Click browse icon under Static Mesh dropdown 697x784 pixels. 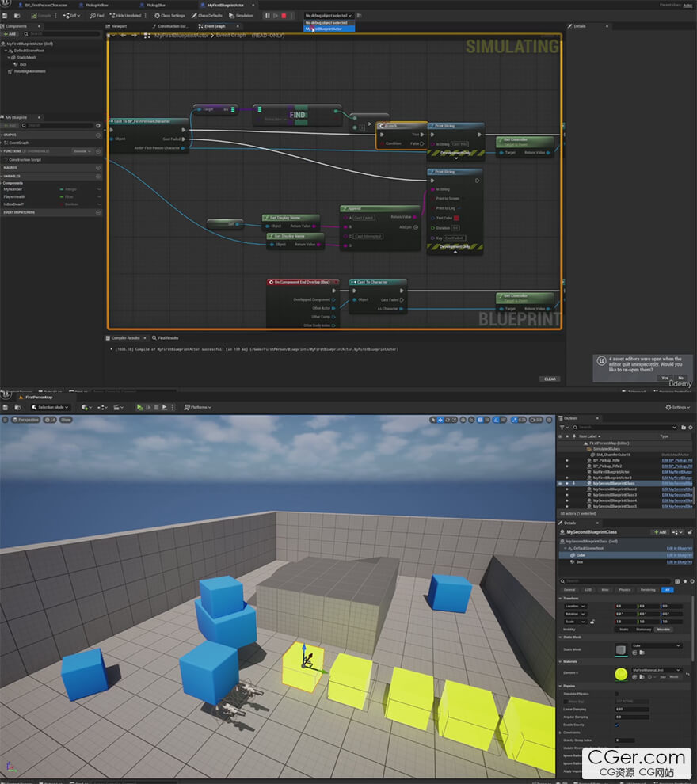(642, 653)
